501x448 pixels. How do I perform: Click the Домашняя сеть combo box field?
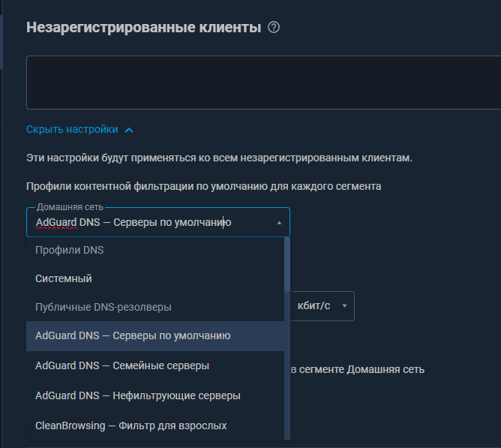click(158, 222)
